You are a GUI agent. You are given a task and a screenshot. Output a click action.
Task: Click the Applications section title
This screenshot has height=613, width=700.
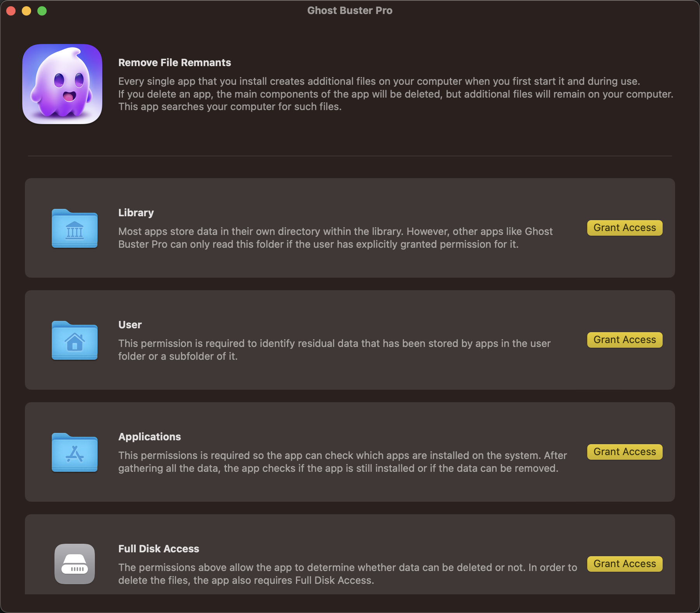[x=150, y=437]
